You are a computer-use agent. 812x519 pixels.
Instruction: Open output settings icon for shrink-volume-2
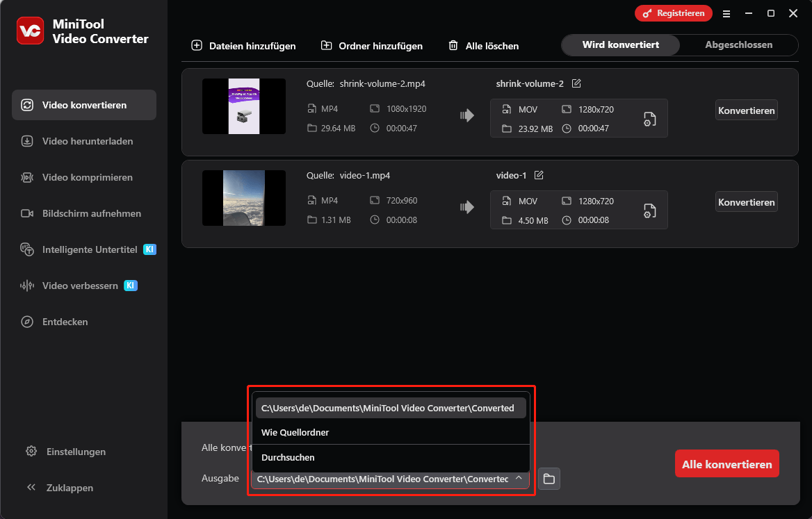tap(650, 119)
